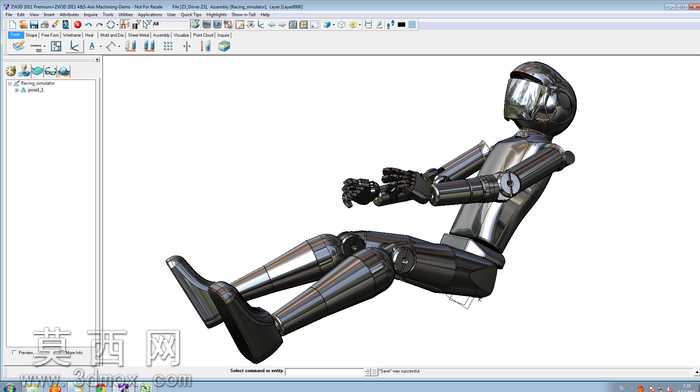
Task: Switch to the Sheet Metal tab
Action: [x=138, y=35]
